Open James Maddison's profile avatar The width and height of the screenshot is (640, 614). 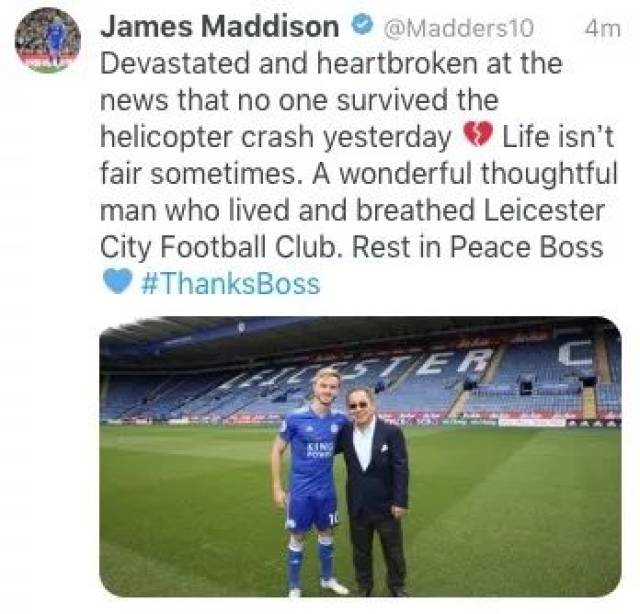48,40
